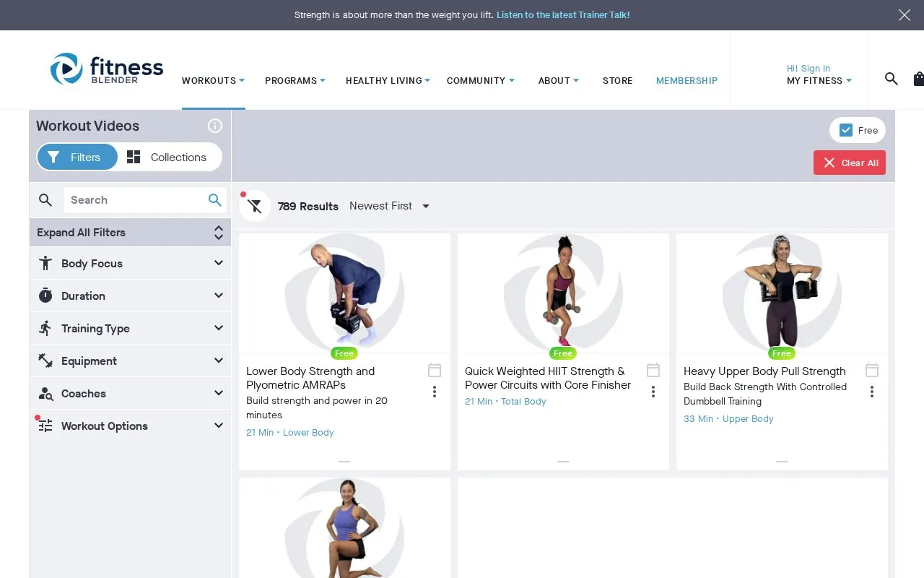Image resolution: width=924 pixels, height=578 pixels.
Task: Uncheck the Free checkbox filter
Action: click(846, 130)
